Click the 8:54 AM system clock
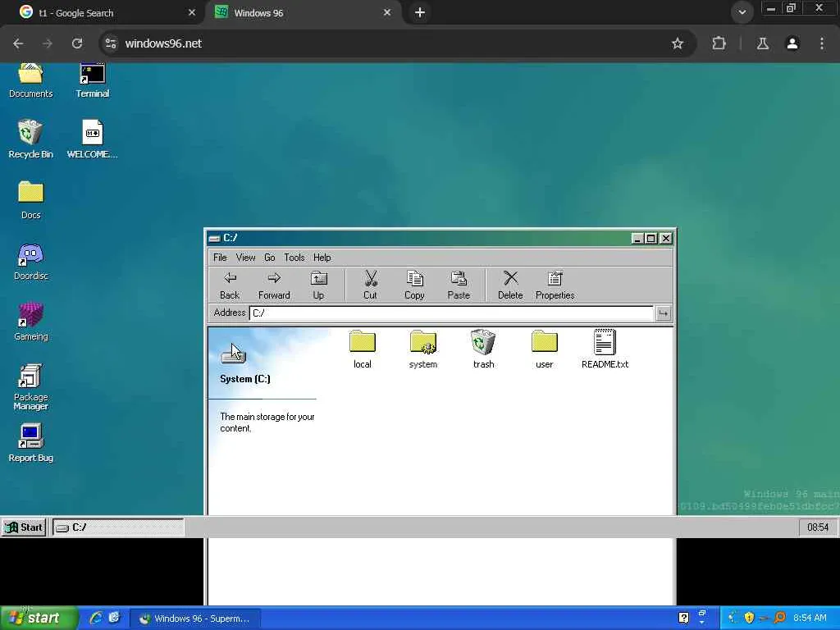This screenshot has height=630, width=840. tap(810, 619)
